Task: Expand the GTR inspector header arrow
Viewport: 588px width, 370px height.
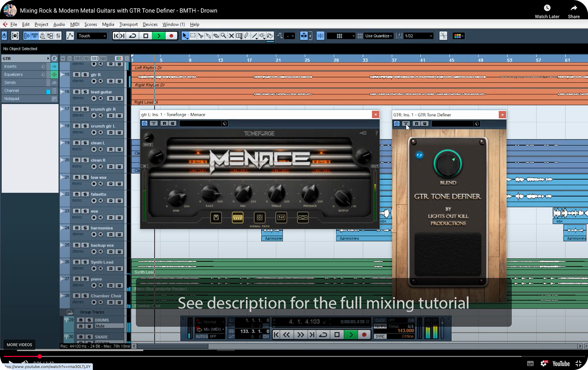Action: 48,58
